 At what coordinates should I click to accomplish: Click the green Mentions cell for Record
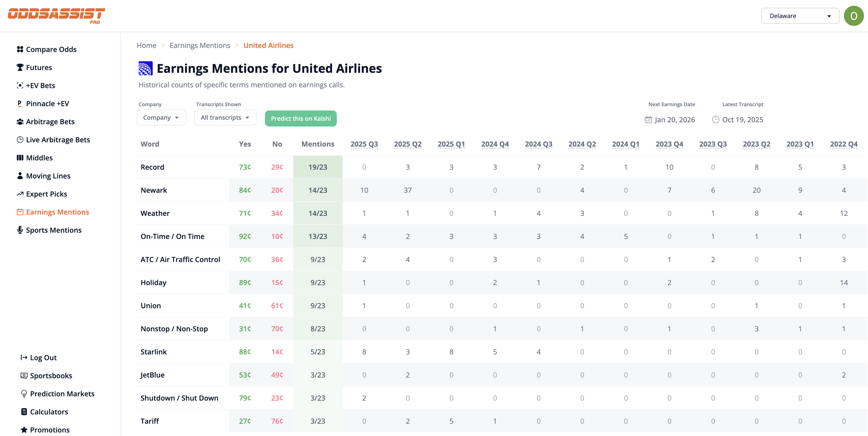coord(318,167)
